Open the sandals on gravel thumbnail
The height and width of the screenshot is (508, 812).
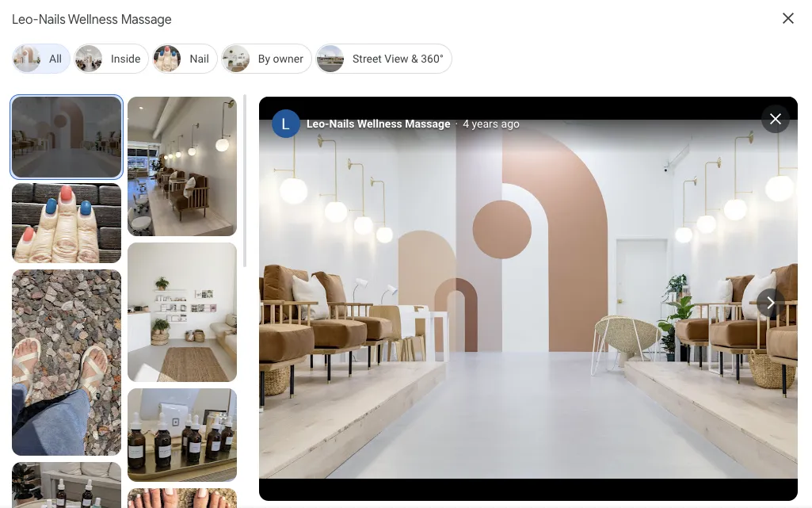pyautogui.click(x=67, y=362)
